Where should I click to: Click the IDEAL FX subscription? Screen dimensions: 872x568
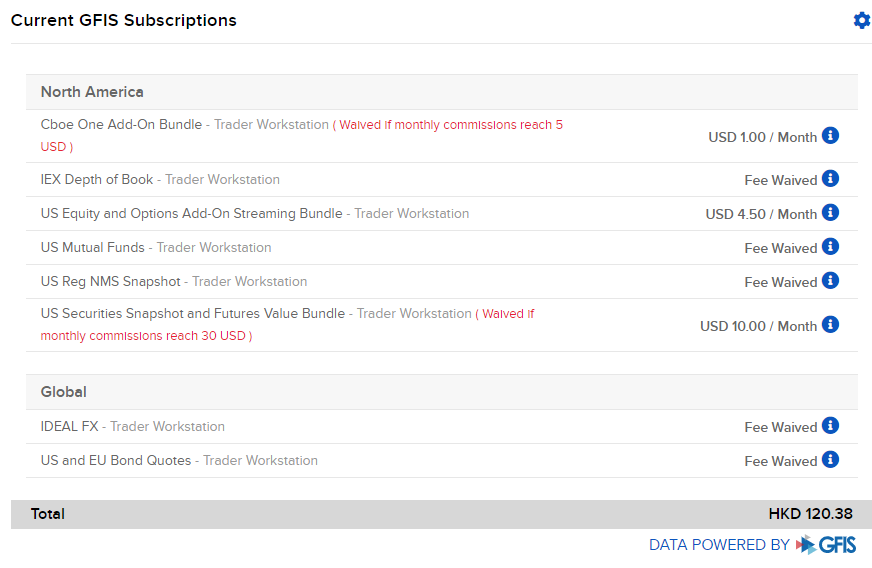click(x=69, y=427)
